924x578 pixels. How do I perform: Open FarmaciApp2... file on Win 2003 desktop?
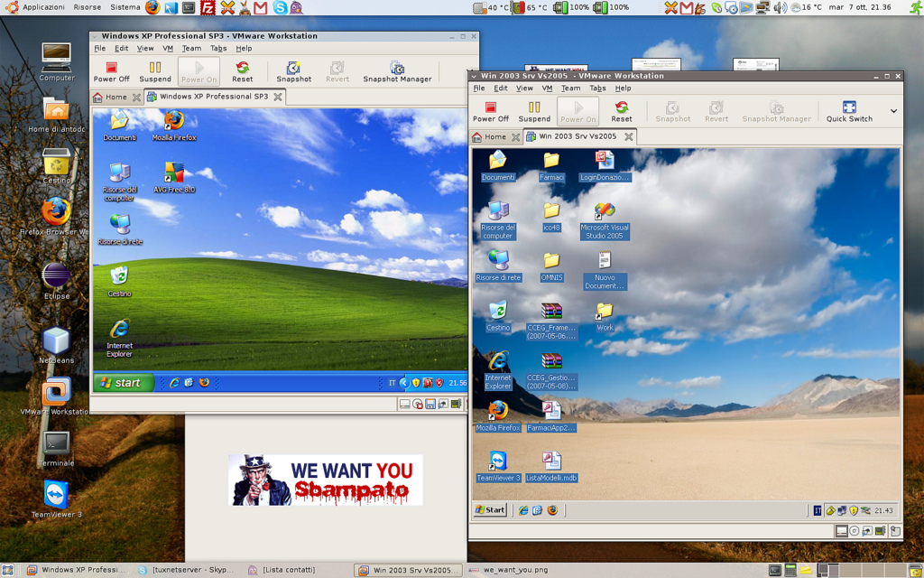tap(551, 416)
